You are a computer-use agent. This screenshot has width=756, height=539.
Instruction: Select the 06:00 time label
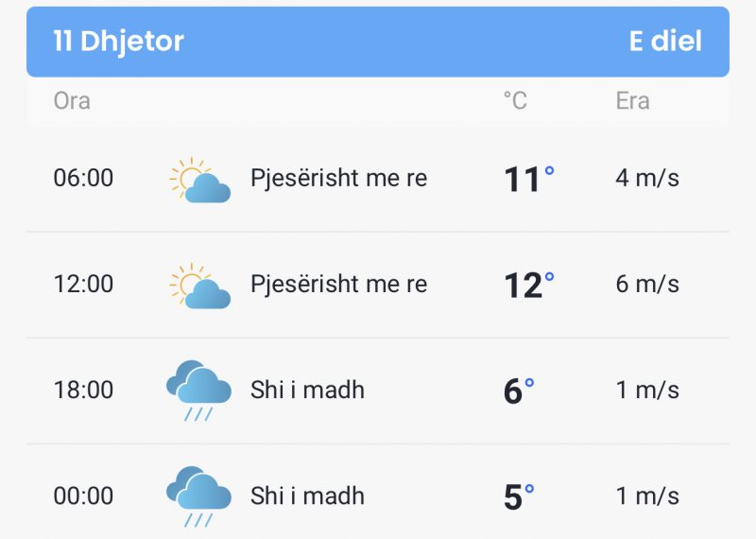tap(83, 178)
